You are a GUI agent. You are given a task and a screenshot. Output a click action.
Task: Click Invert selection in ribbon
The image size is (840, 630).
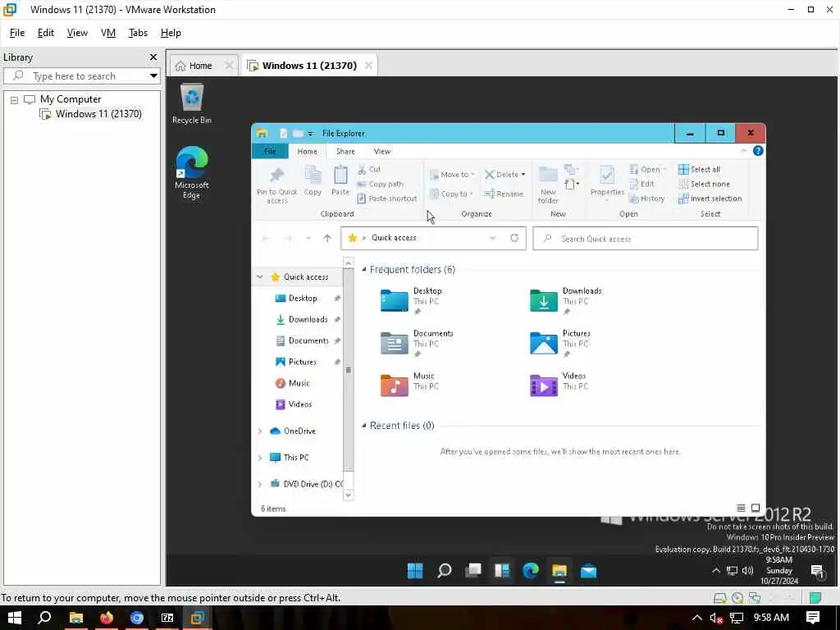[710, 199]
